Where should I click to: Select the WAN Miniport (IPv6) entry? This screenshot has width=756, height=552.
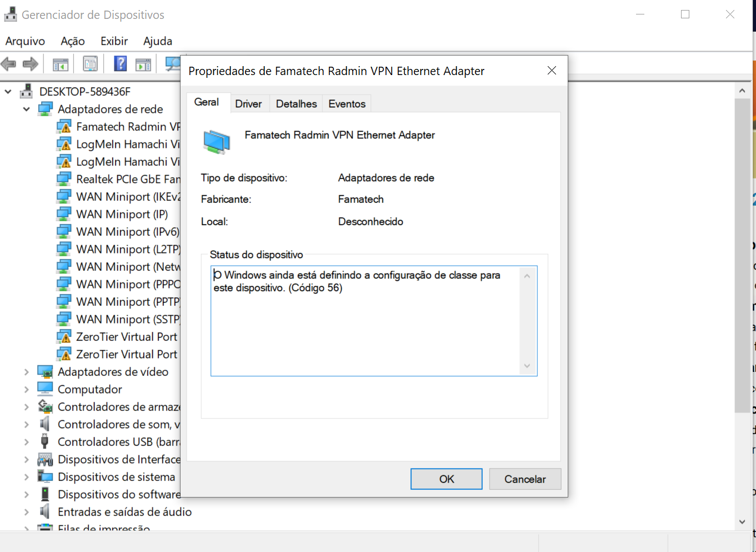tap(118, 232)
